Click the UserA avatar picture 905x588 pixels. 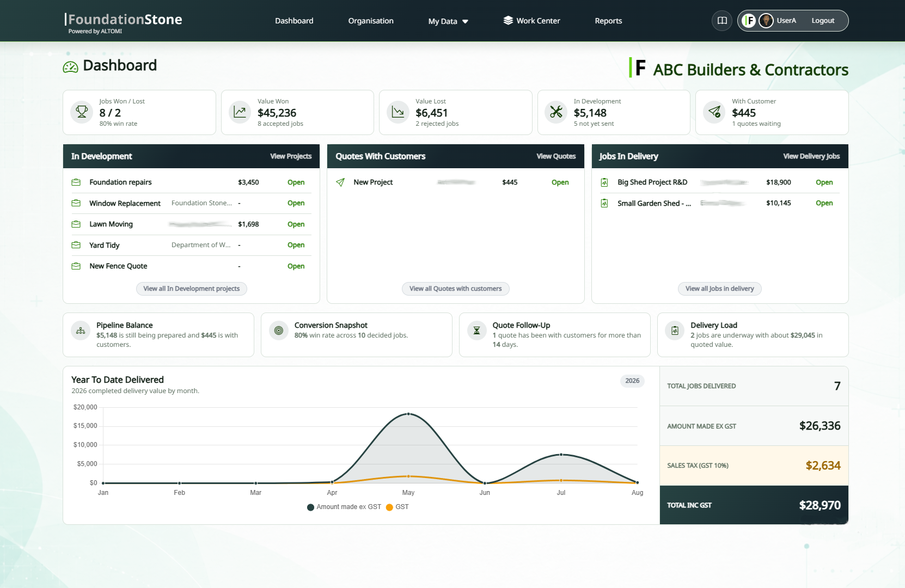(x=766, y=21)
